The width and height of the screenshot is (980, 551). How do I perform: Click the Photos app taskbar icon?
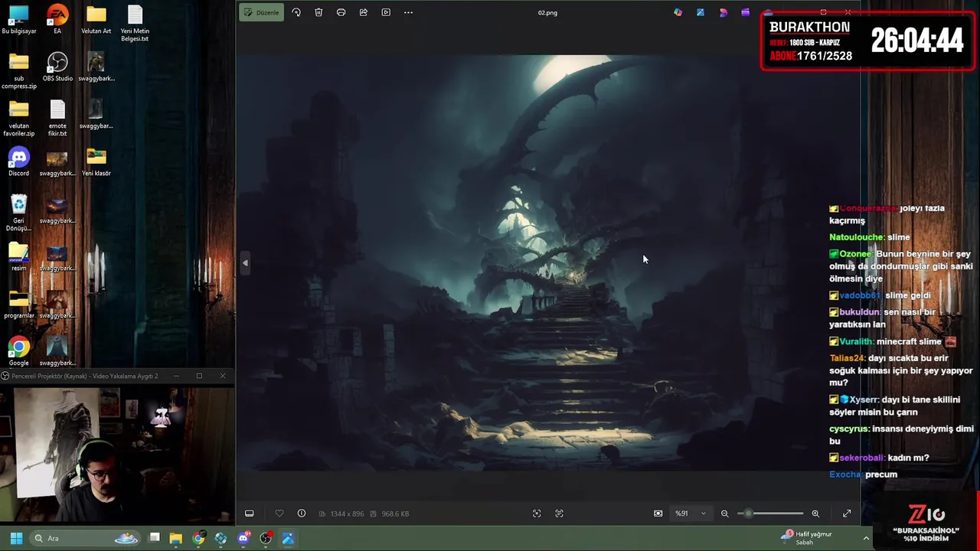pyautogui.click(x=288, y=538)
